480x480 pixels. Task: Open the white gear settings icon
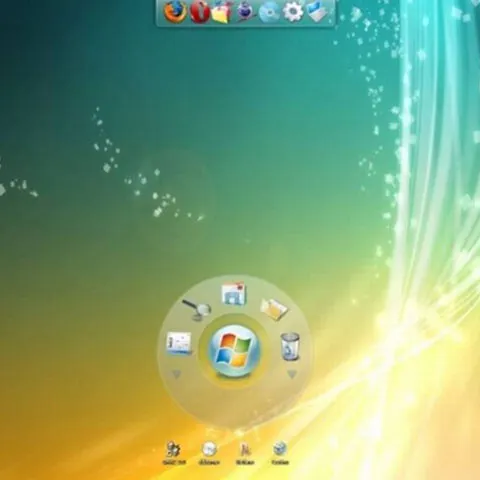point(293,12)
